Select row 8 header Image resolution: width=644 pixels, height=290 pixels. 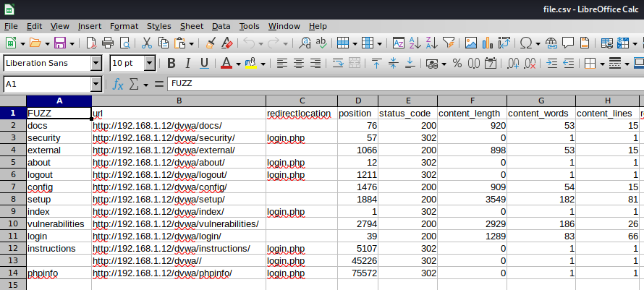[x=13, y=199]
